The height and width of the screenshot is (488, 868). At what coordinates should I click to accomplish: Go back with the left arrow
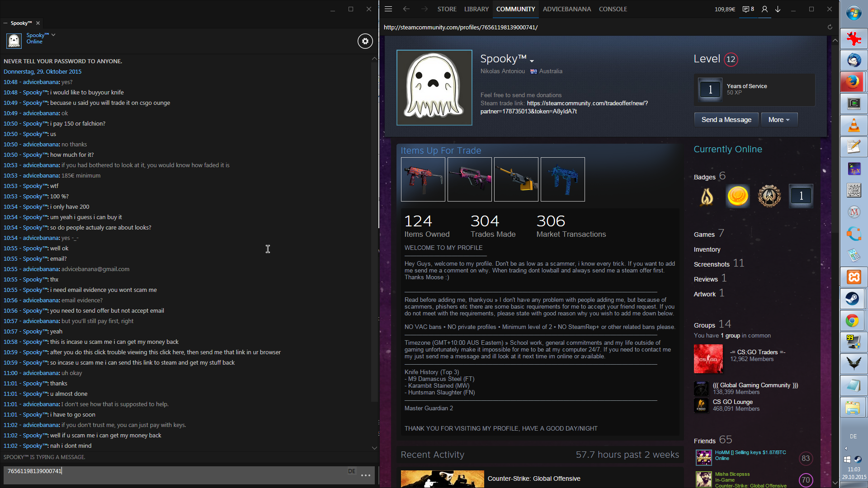point(406,9)
